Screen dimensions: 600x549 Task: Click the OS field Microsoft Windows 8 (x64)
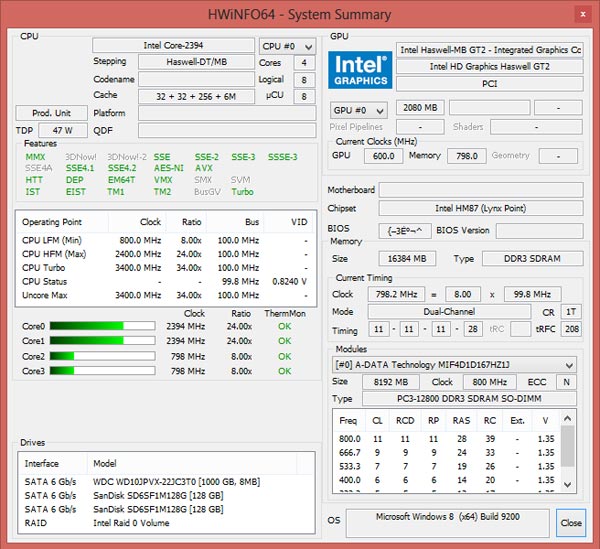[x=448, y=523]
